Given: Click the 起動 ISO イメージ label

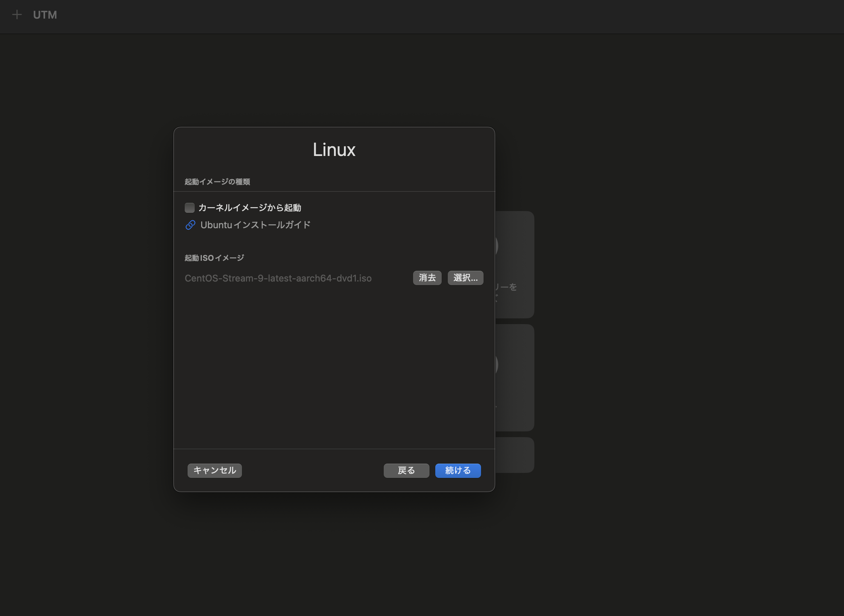Looking at the screenshot, I should [214, 258].
